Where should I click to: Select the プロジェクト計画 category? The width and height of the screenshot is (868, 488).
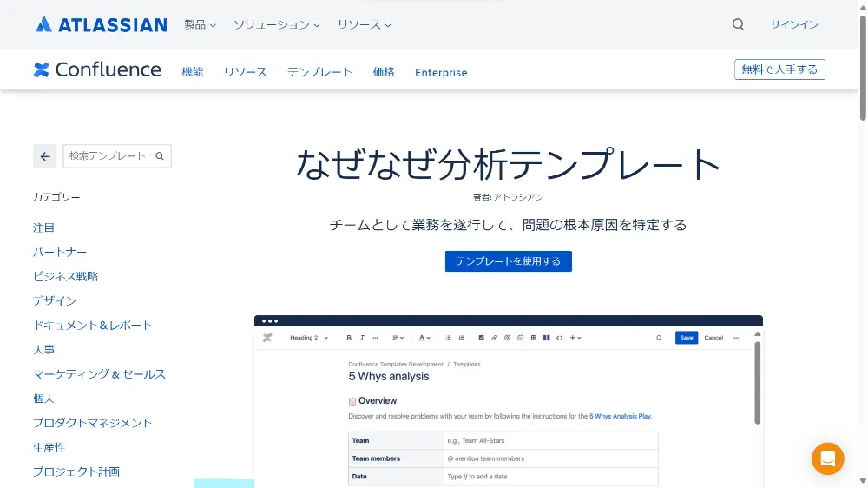point(76,472)
